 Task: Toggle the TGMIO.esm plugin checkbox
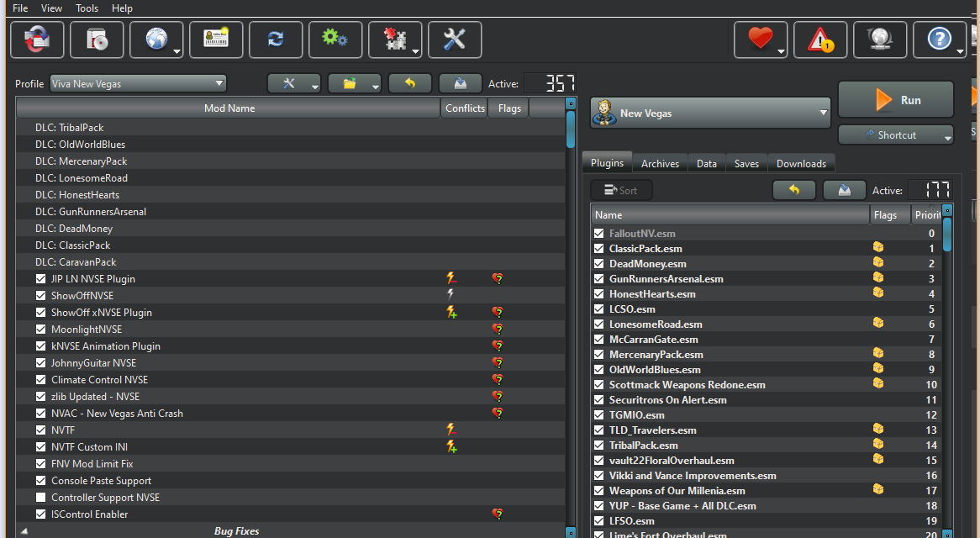pos(598,415)
